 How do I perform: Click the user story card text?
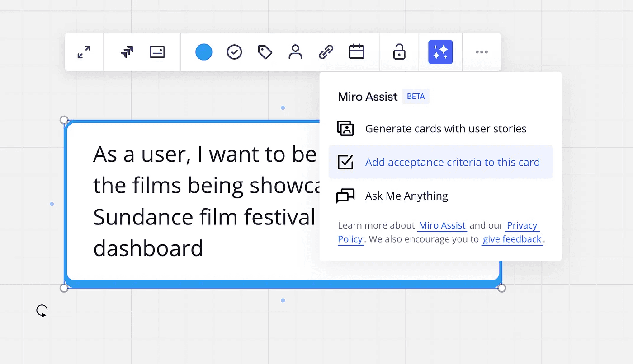pyautogui.click(x=190, y=201)
